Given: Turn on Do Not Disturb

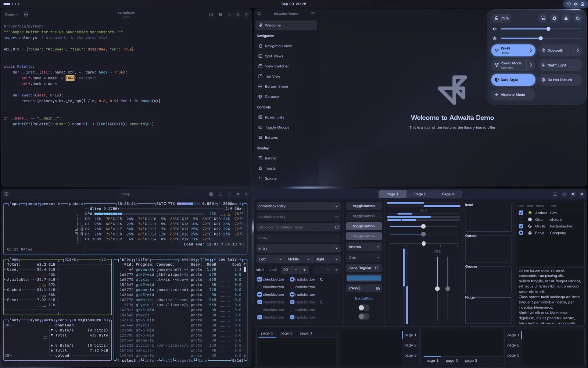Looking at the screenshot, I should pyautogui.click(x=560, y=80).
